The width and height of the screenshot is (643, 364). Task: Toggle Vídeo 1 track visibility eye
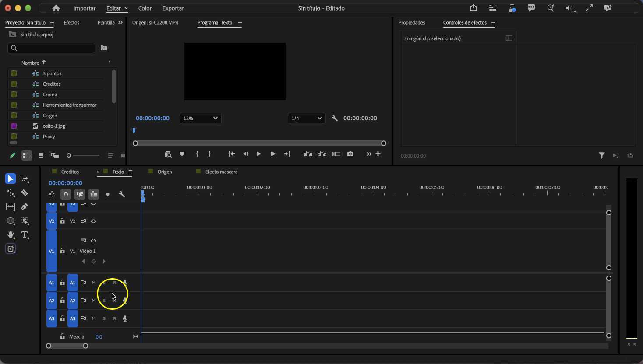coord(93,241)
